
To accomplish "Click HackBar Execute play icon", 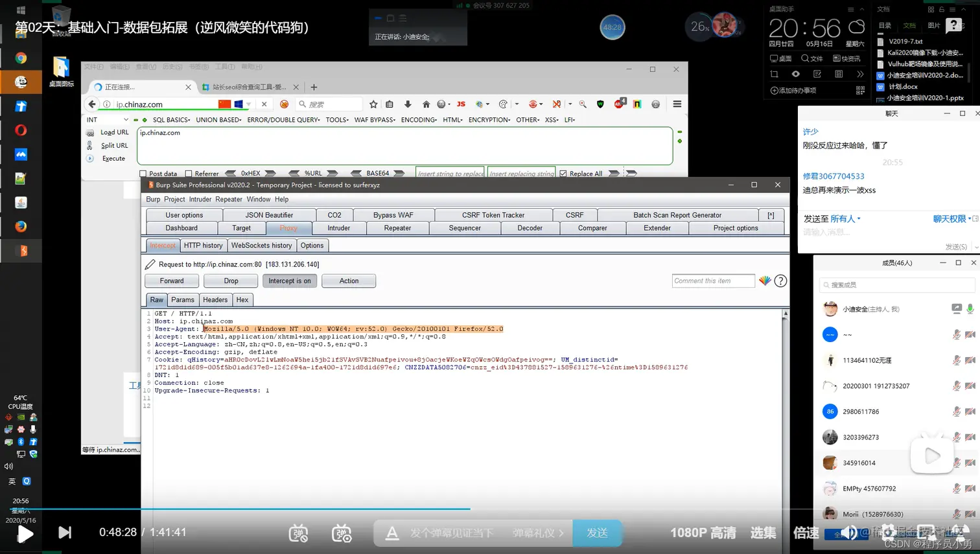I will coord(90,159).
